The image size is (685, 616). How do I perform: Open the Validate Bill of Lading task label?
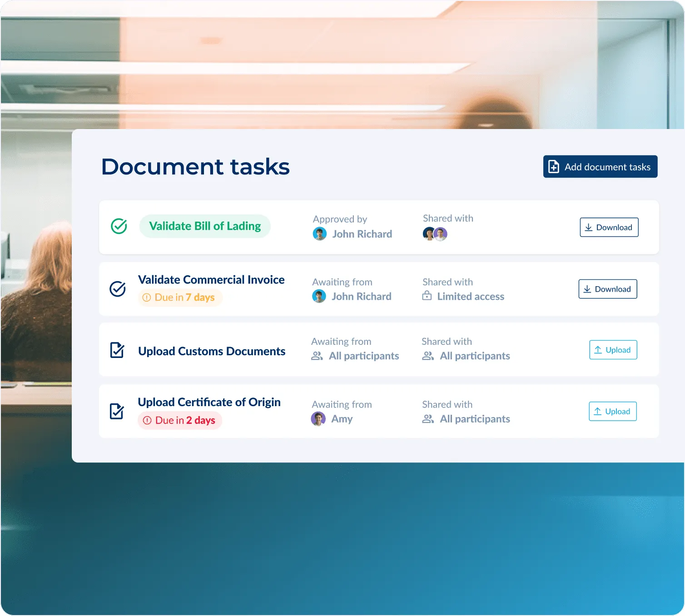point(205,226)
